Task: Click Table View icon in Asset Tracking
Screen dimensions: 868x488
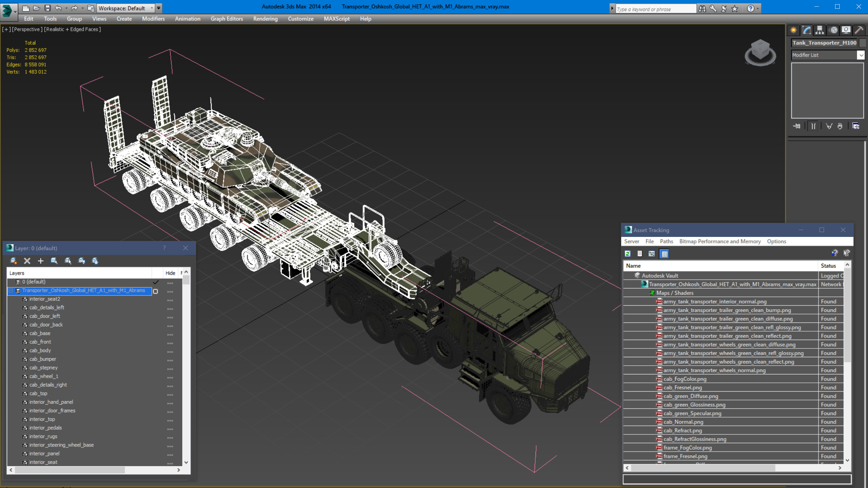Action: [x=665, y=254]
